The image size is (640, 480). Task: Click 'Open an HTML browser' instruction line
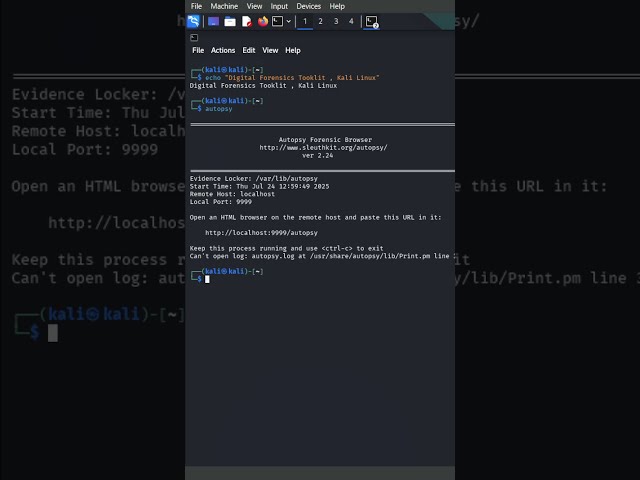(x=315, y=217)
